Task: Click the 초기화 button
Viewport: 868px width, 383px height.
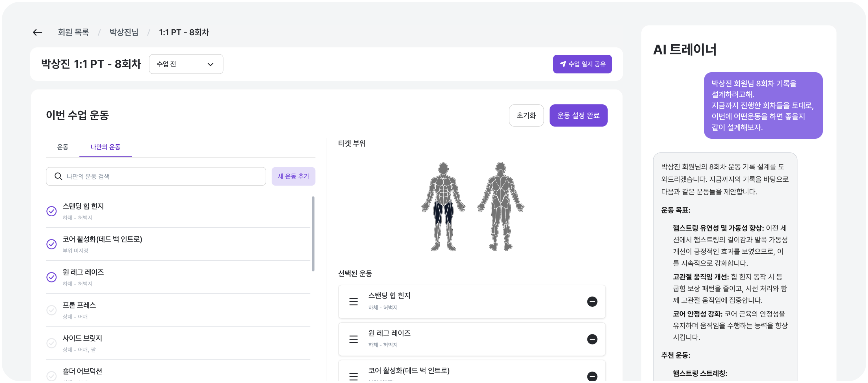Action: tap(526, 116)
